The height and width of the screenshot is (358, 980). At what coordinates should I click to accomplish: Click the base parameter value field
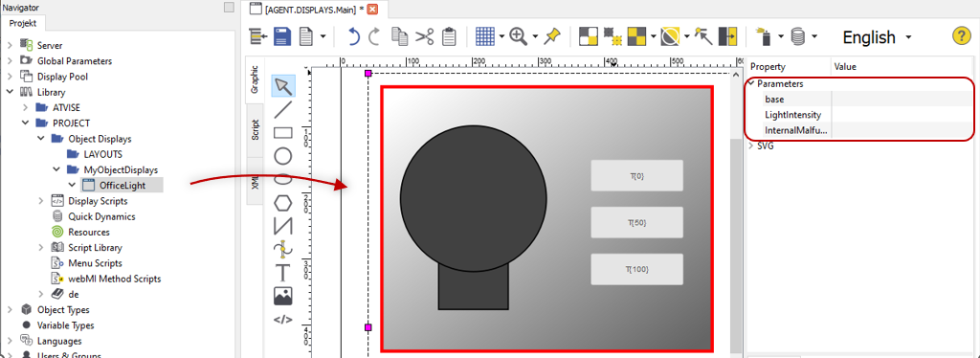[902, 100]
